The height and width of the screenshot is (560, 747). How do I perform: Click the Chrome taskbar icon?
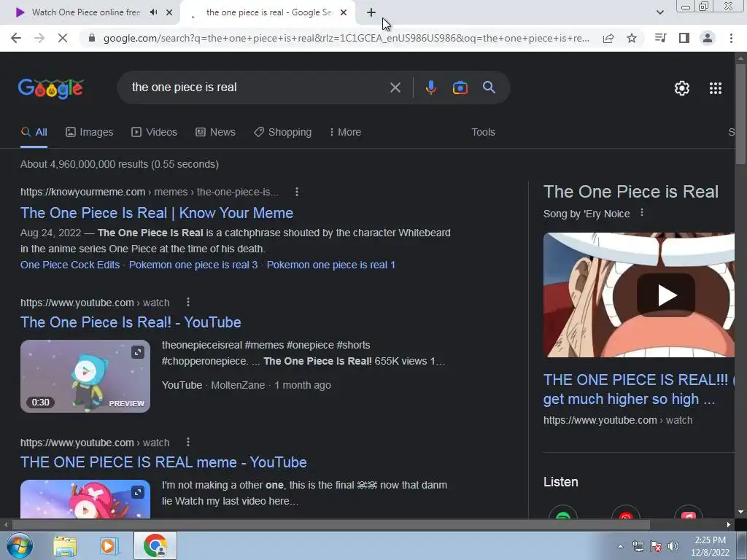point(155,545)
